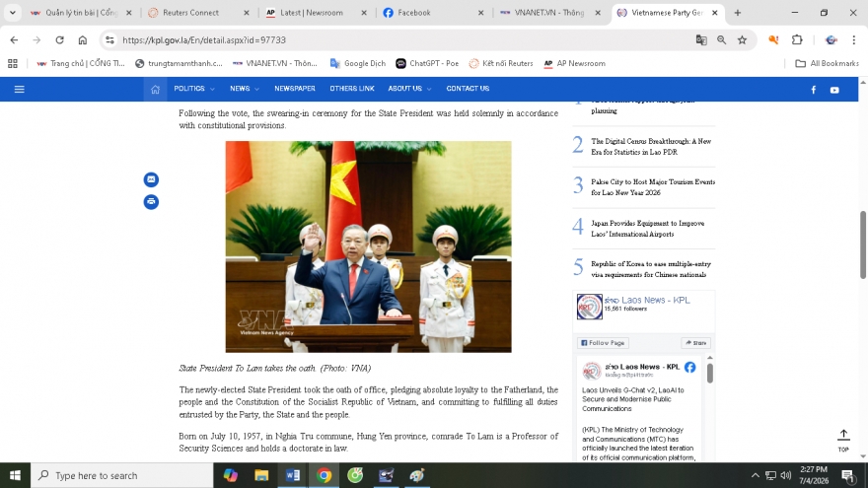868x488 pixels.
Task: Open the hamburger menu on the site
Action: [x=19, y=89]
